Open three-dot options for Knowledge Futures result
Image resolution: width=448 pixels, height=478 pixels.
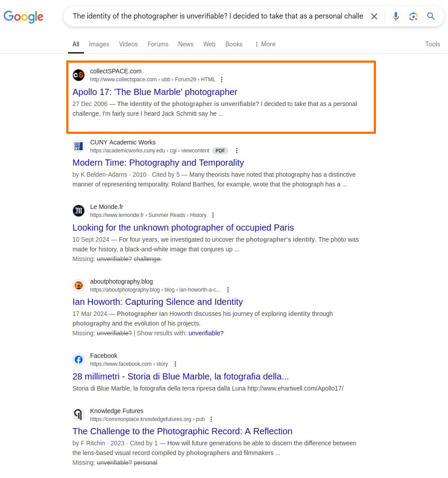(211, 419)
